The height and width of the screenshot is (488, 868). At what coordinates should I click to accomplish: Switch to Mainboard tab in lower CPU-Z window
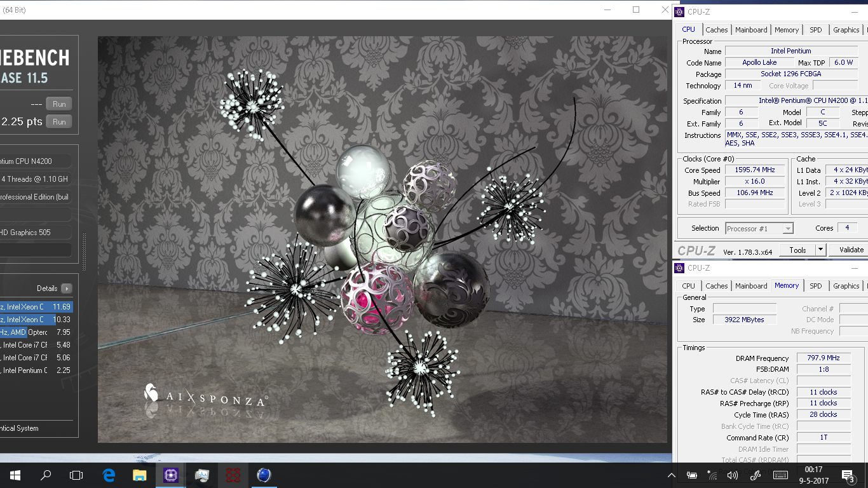pos(751,286)
